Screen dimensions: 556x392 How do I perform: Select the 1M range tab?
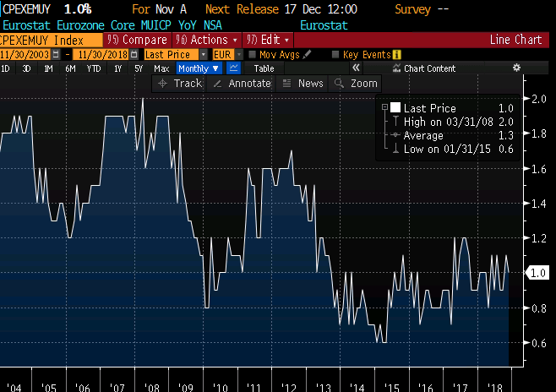(48, 68)
